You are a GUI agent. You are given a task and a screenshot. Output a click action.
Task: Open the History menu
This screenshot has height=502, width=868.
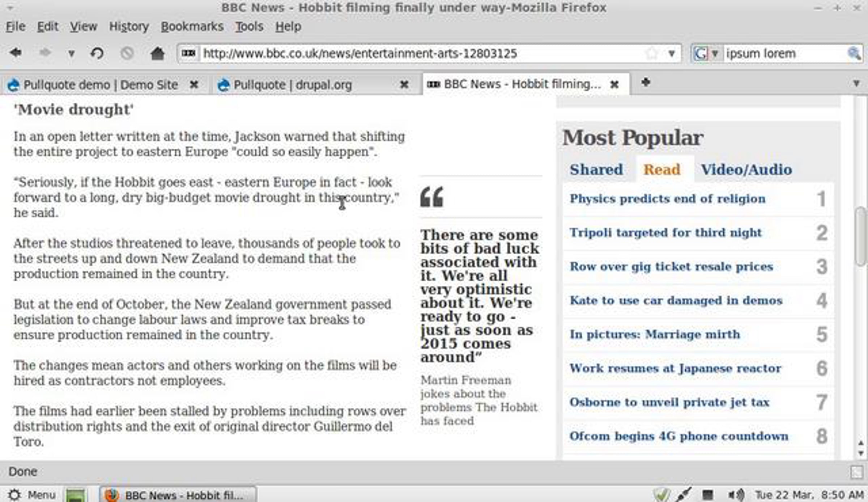coord(129,26)
